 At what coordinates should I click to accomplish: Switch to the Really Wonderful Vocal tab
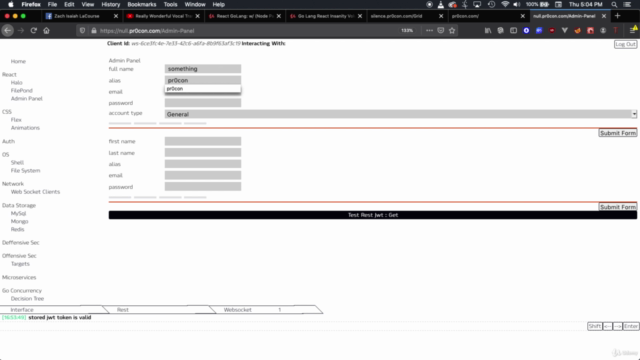pyautogui.click(x=163, y=16)
